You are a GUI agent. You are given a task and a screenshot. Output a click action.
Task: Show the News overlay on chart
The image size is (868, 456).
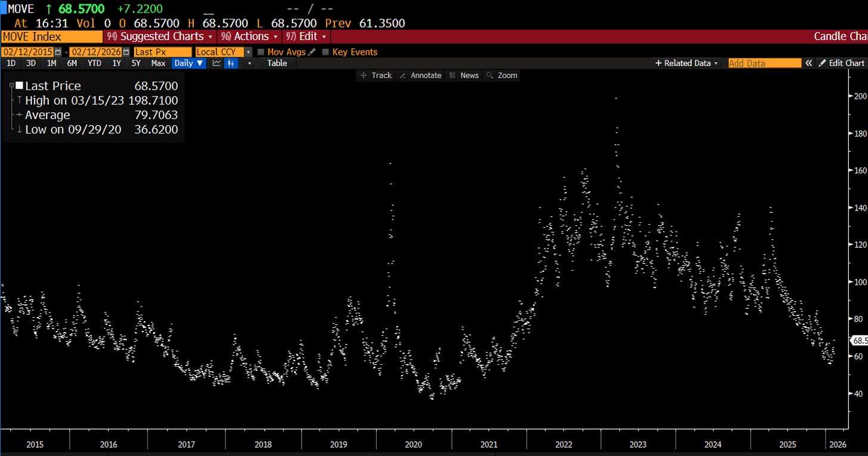point(464,75)
